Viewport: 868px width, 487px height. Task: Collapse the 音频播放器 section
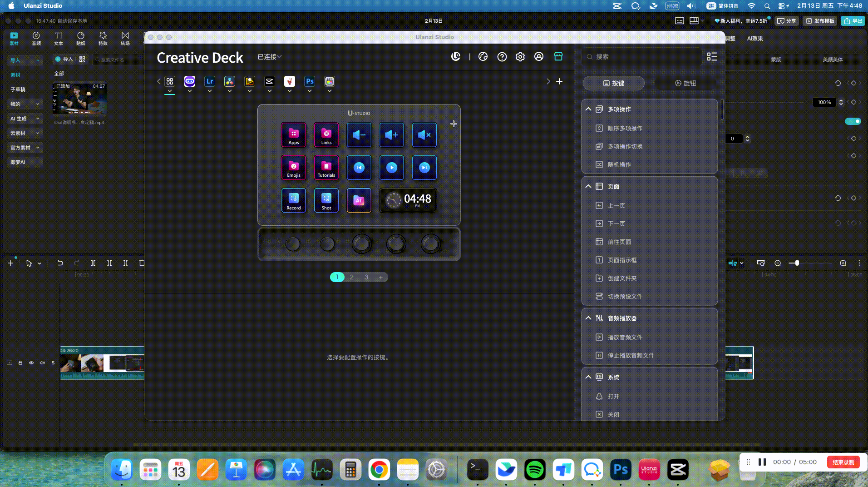pos(588,318)
